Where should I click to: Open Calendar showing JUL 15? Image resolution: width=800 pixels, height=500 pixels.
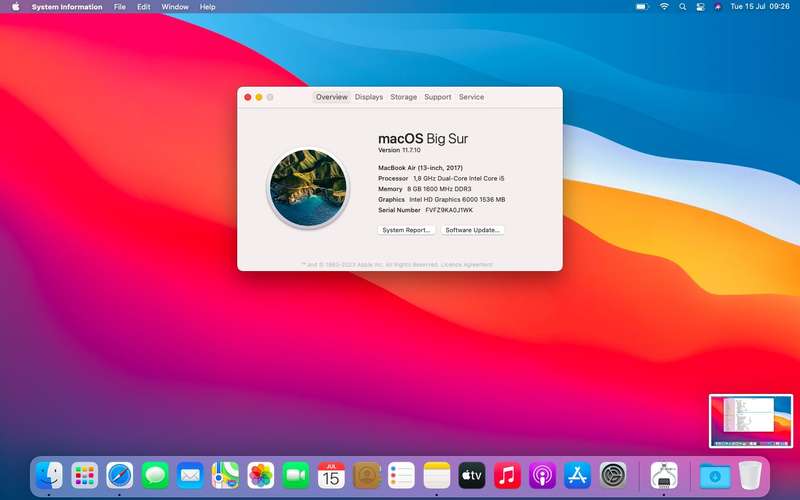[331, 476]
